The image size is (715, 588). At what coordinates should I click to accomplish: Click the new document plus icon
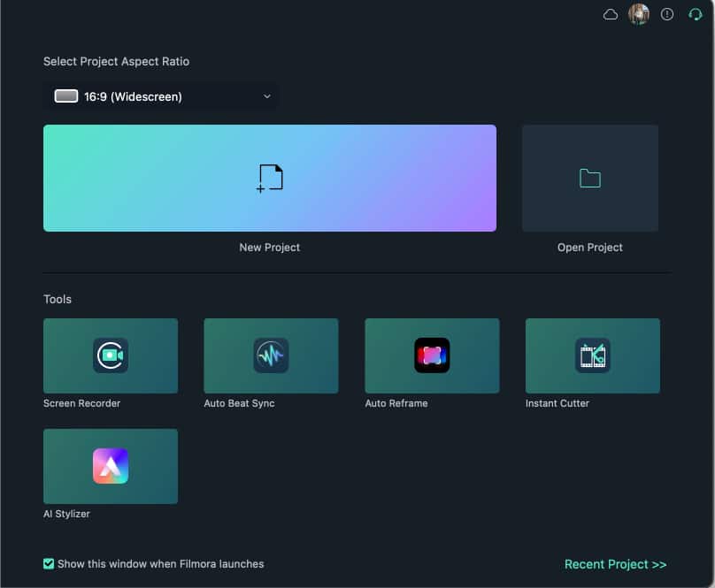pyautogui.click(x=270, y=179)
